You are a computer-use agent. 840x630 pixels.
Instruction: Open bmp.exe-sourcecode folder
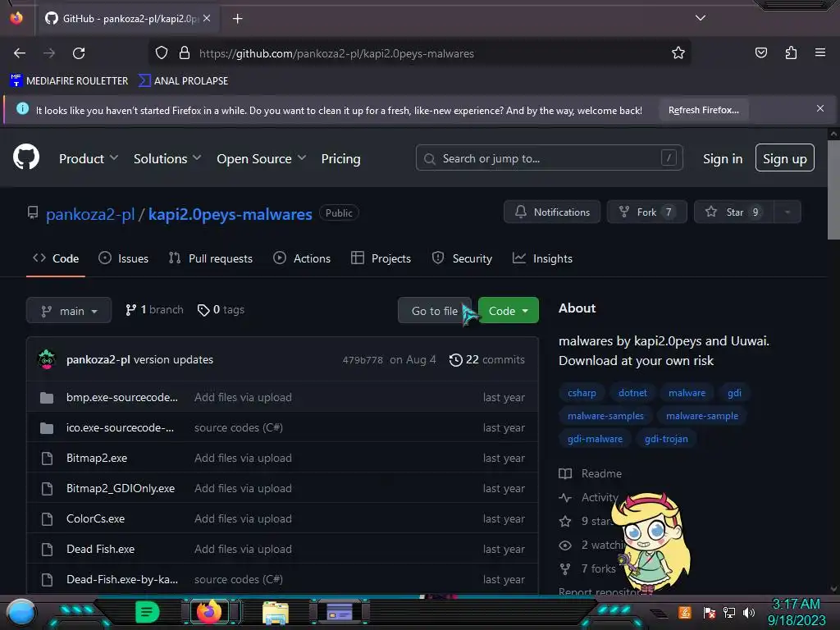click(x=122, y=398)
